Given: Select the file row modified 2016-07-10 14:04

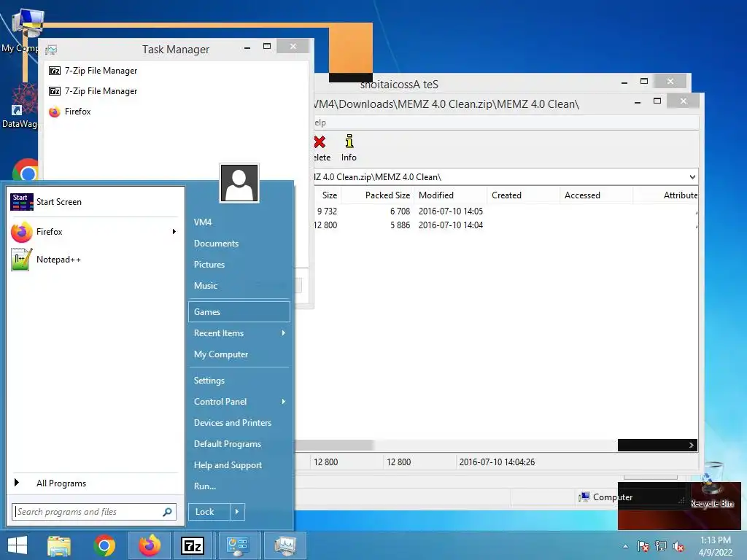Looking at the screenshot, I should click(506, 225).
